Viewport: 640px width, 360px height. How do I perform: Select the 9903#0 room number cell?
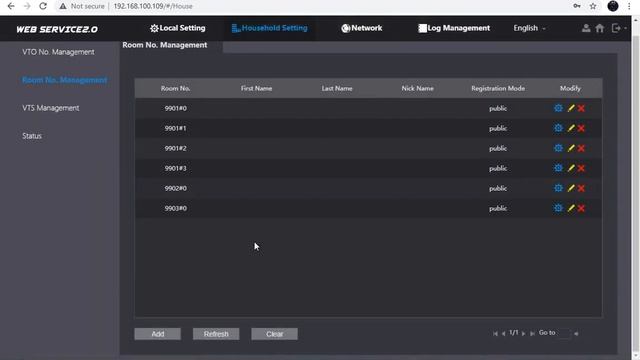pos(176,208)
